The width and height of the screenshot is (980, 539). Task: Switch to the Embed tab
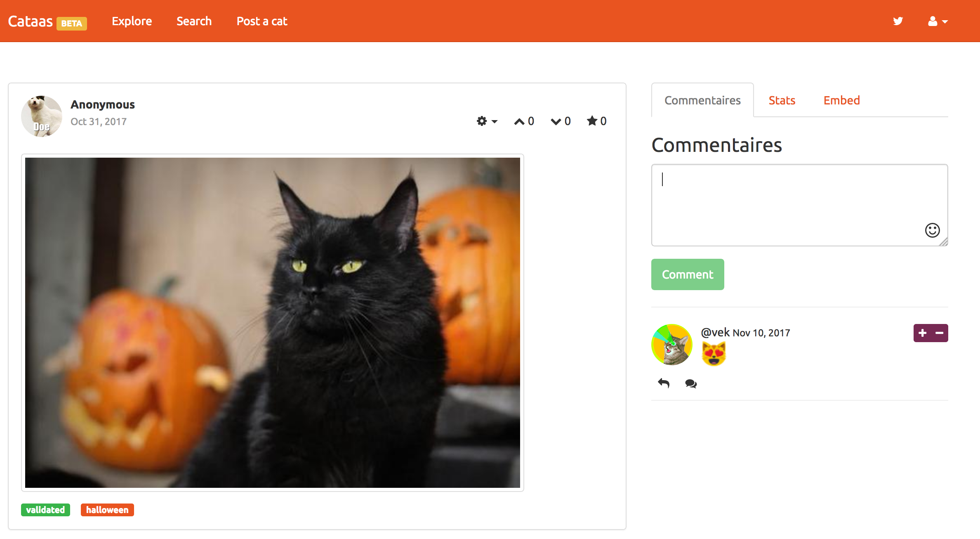(x=841, y=100)
